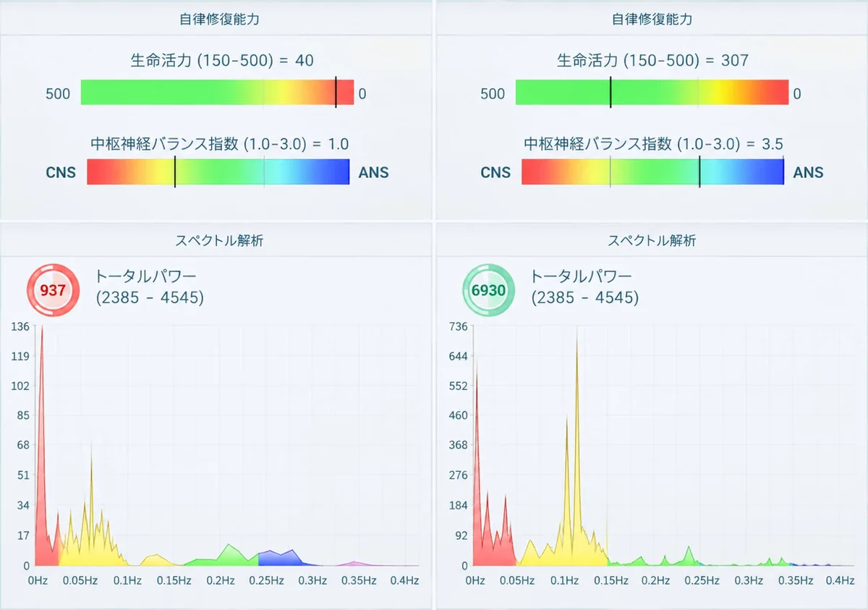Click the ANS label beside the 1.0 balance bar
The height and width of the screenshot is (610, 868).
(373, 173)
